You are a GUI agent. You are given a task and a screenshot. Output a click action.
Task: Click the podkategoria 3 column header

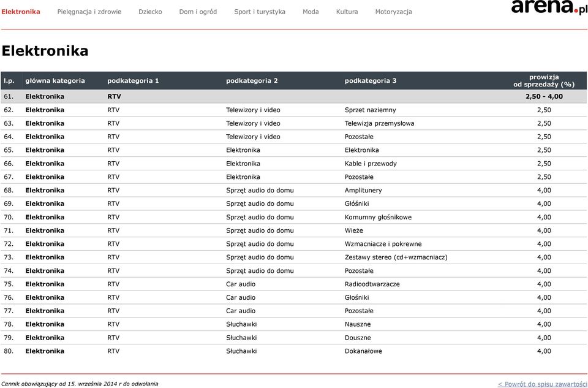371,81
